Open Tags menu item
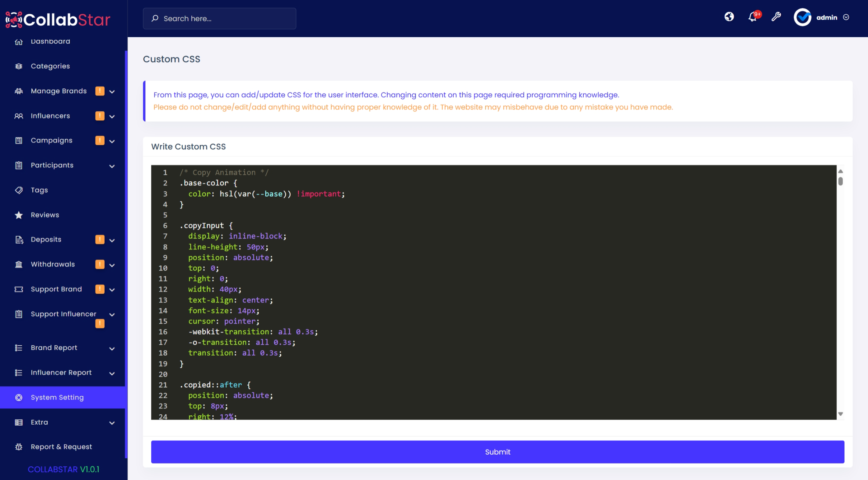 pyautogui.click(x=62, y=190)
